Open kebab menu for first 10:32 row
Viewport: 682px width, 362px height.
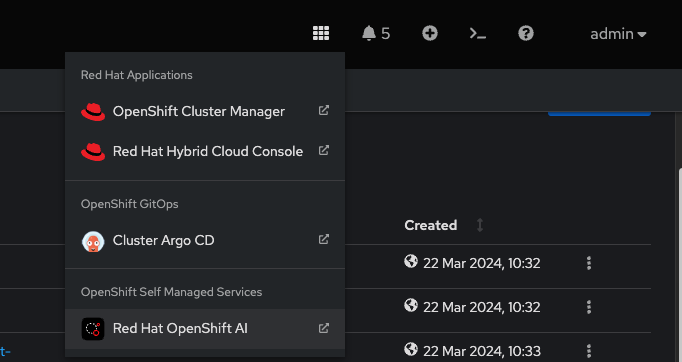(x=589, y=263)
